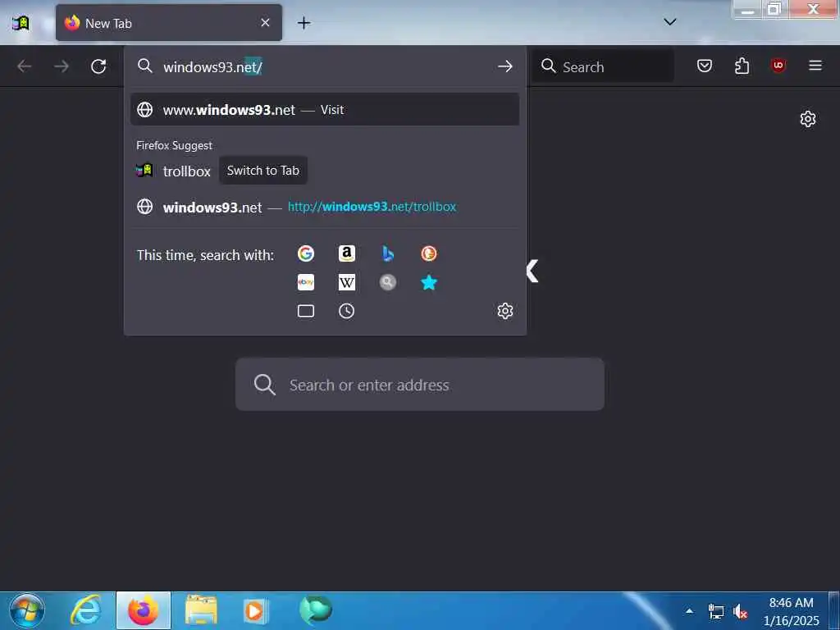
Task: Search with eBay this time
Action: click(306, 282)
